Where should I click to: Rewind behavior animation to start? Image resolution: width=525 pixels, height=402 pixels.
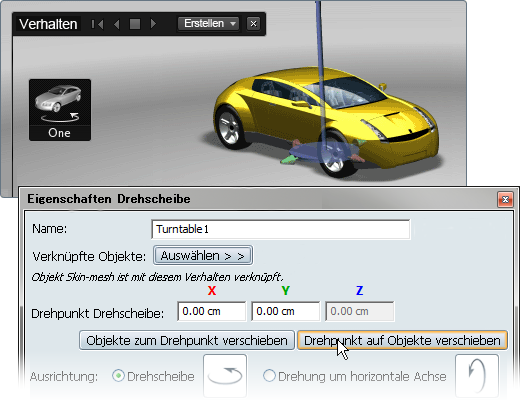97,24
